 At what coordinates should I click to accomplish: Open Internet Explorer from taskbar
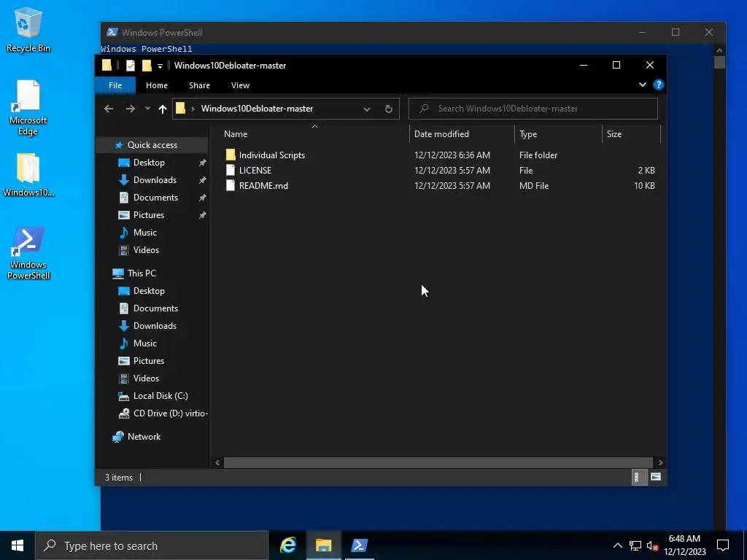click(x=287, y=545)
